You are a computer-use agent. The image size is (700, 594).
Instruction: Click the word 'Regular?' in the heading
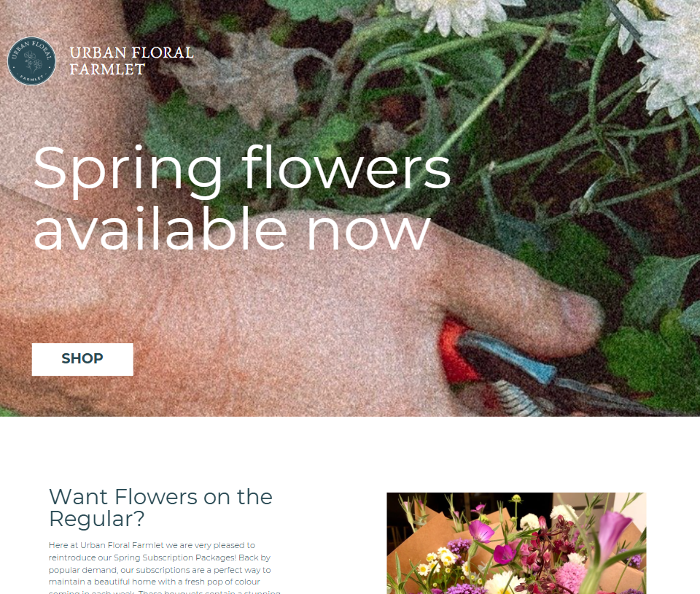tap(97, 519)
